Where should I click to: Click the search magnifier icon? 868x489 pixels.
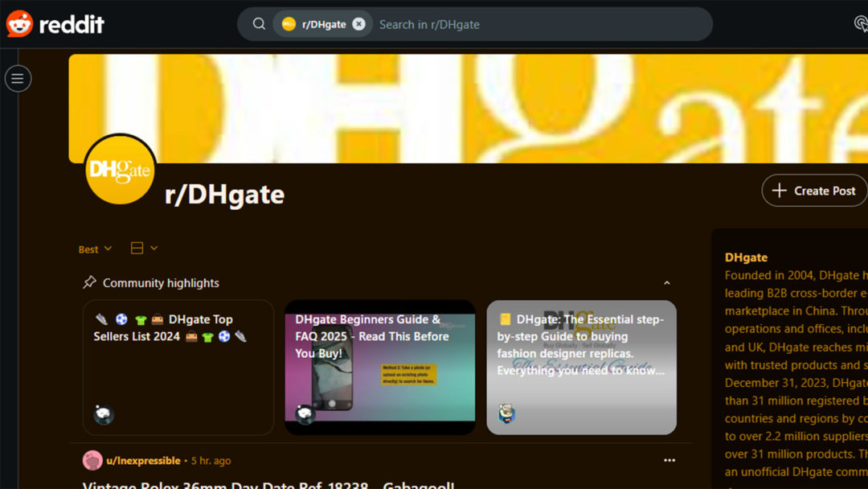pos(259,24)
